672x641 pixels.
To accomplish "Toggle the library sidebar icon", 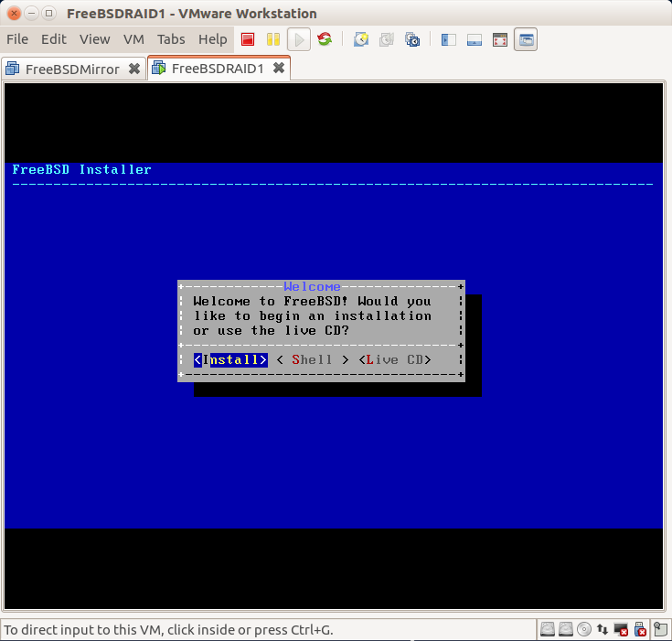I will tap(449, 40).
